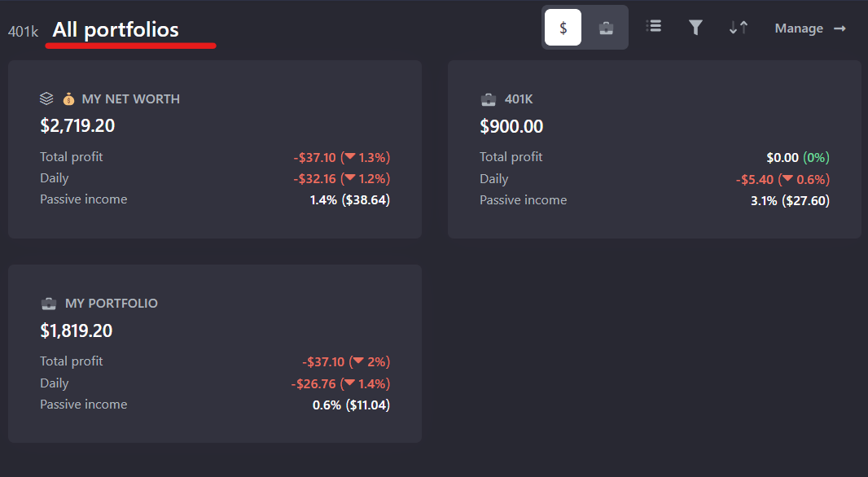The width and height of the screenshot is (868, 477).
Task: Click the briefcase icon next to 401K
Action: pos(488,98)
